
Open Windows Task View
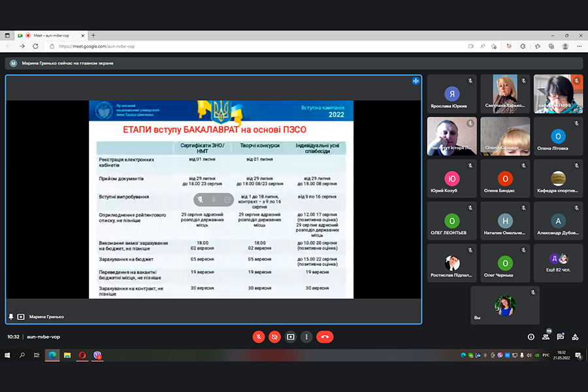[x=37, y=355]
